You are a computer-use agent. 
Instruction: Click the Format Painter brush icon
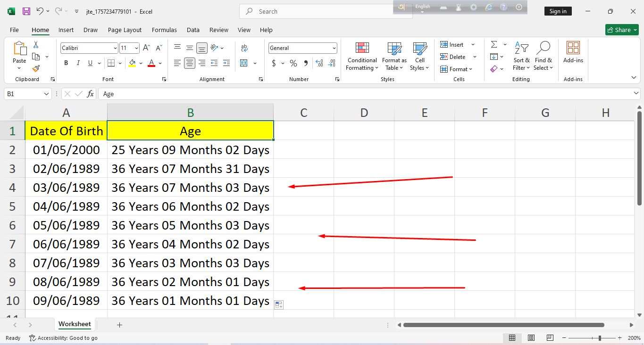click(36, 69)
